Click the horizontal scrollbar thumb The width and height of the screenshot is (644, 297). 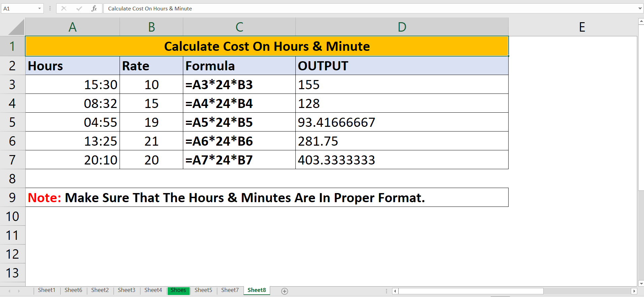(471, 291)
